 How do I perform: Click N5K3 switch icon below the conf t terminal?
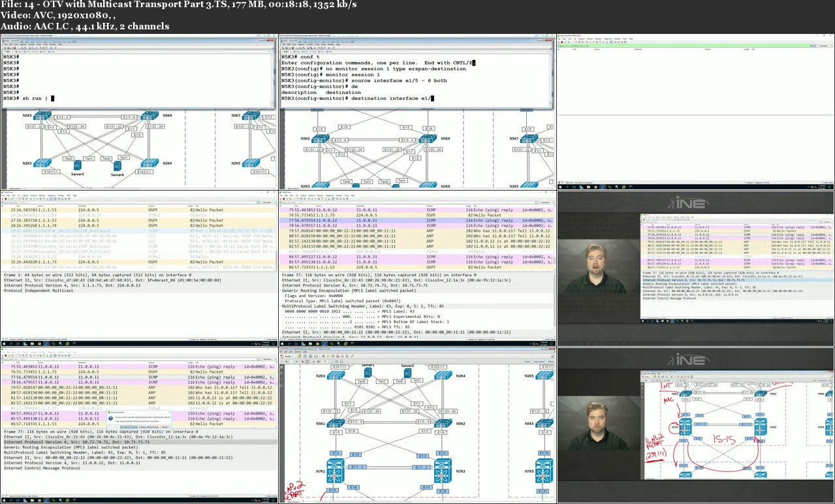(320, 139)
